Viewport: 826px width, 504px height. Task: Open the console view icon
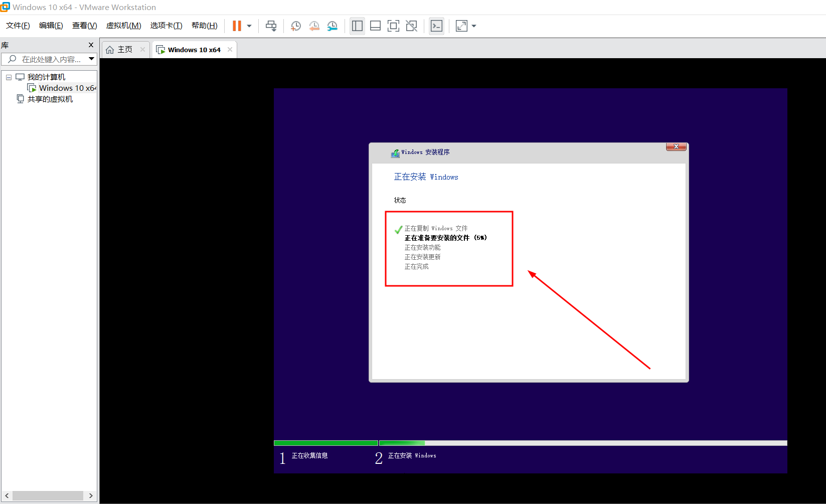coord(437,26)
